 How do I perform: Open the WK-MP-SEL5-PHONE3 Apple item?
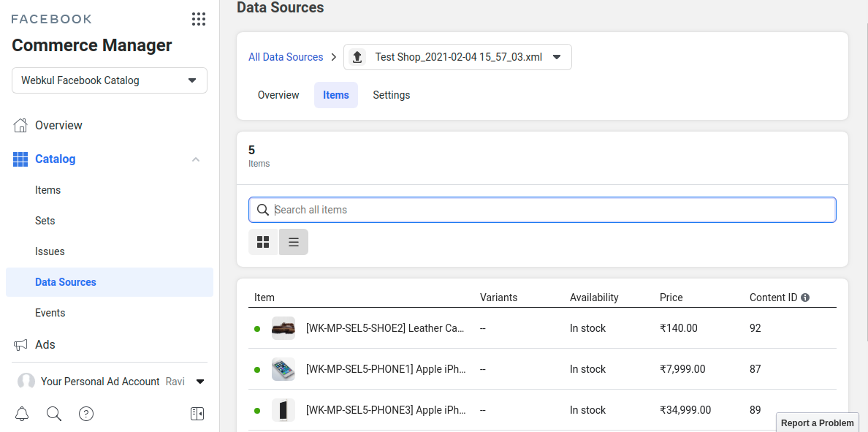[386, 410]
